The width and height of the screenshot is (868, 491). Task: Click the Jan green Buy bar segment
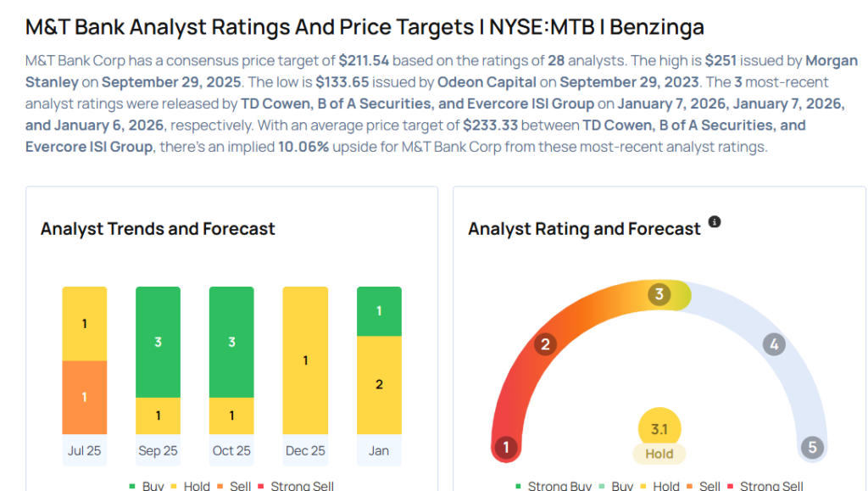click(x=379, y=311)
